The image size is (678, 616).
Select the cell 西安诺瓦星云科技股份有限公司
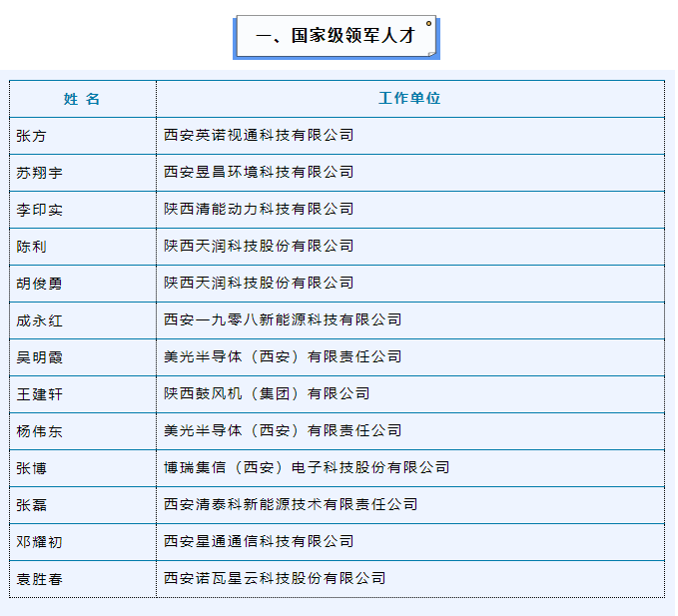coord(275,579)
